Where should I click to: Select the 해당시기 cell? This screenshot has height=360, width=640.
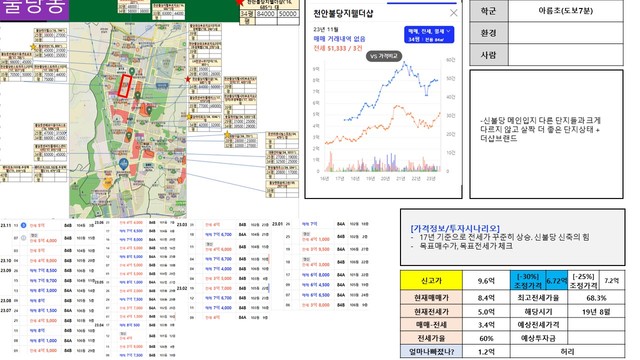(539, 311)
